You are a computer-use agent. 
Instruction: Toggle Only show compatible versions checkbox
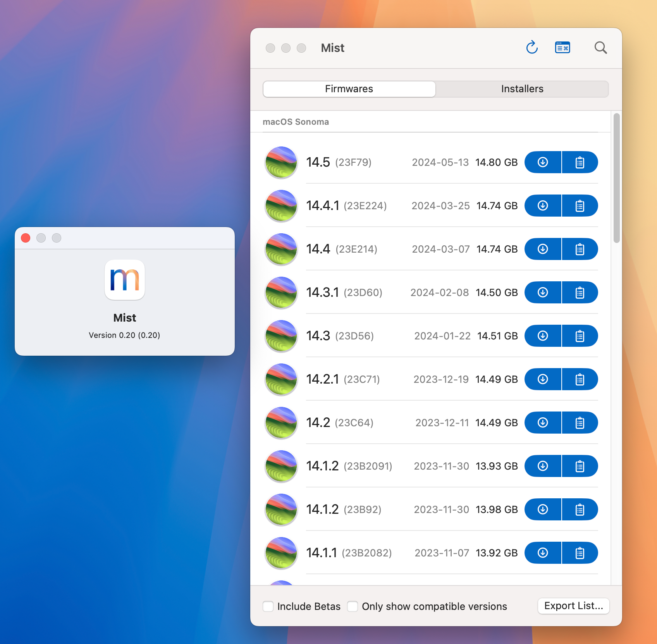click(353, 606)
